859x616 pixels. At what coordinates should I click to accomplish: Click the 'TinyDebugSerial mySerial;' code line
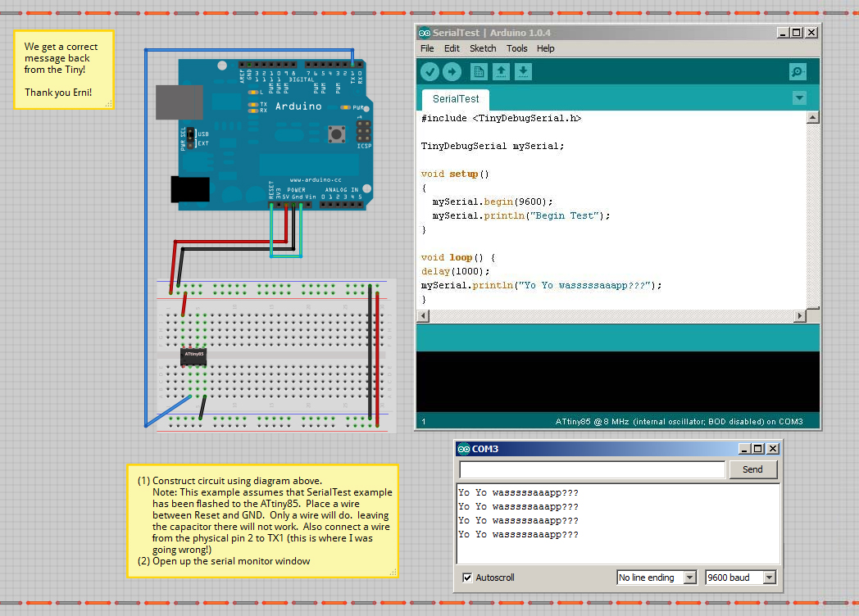tap(493, 146)
